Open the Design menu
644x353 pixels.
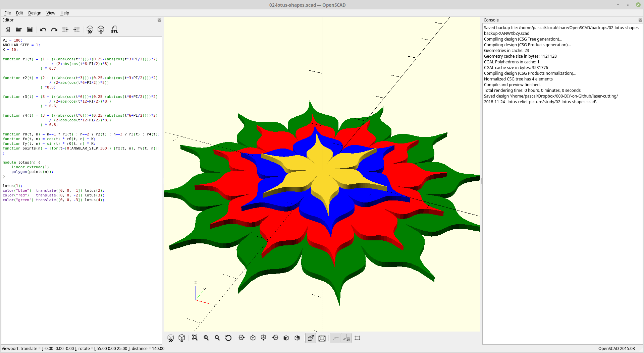pyautogui.click(x=35, y=13)
